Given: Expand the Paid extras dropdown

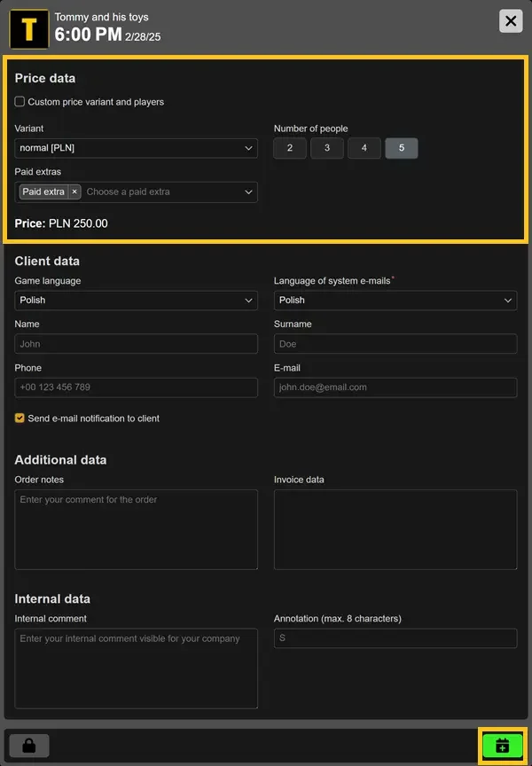Looking at the screenshot, I should [x=248, y=191].
